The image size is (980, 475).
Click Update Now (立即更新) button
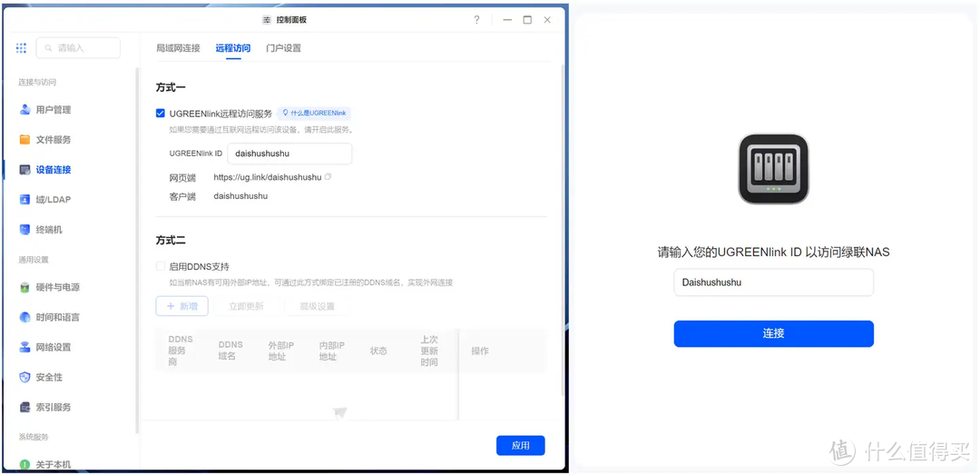pyautogui.click(x=246, y=306)
